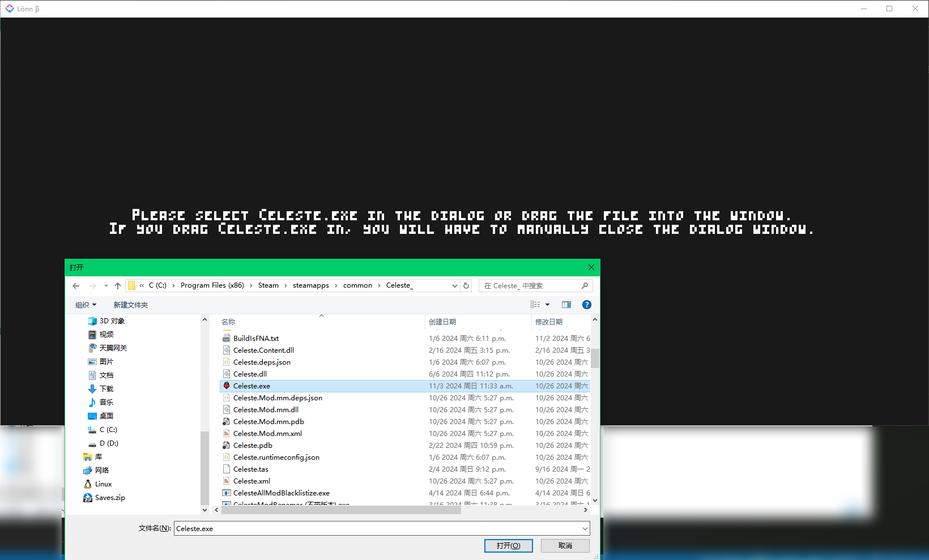Click the Forward arrow in file dialog
Viewport: 929px width, 560px height.
tap(93, 286)
